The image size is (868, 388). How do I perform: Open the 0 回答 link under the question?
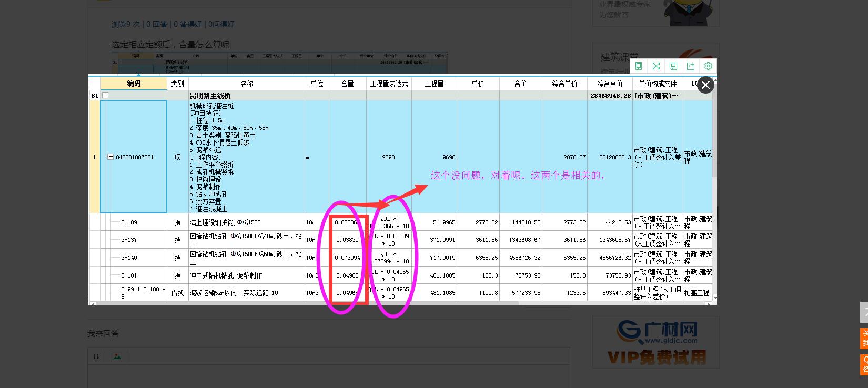pyautogui.click(x=157, y=24)
